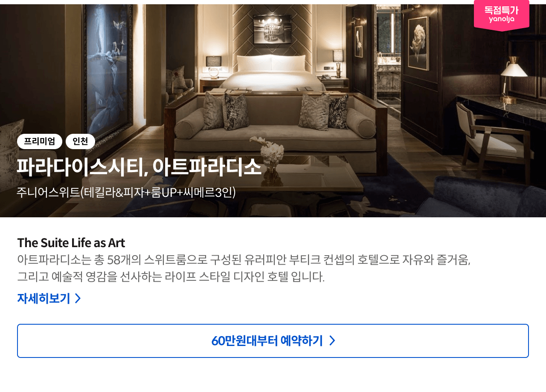Screen dimensions: 546x392
Task: Click the pink 독점특가 yanolja badge
Action: (501, 15)
